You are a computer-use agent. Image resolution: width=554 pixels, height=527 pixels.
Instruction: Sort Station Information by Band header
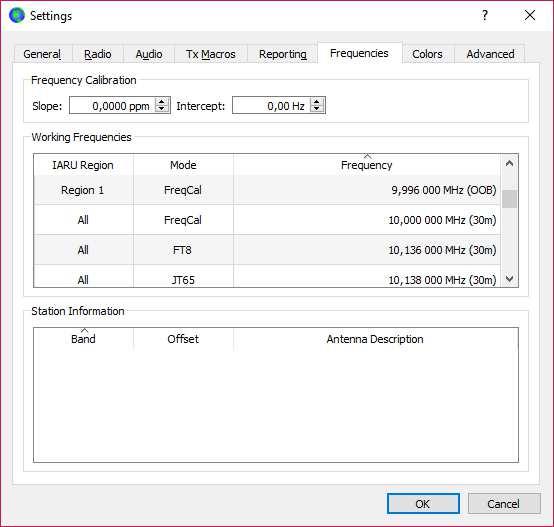coord(83,339)
